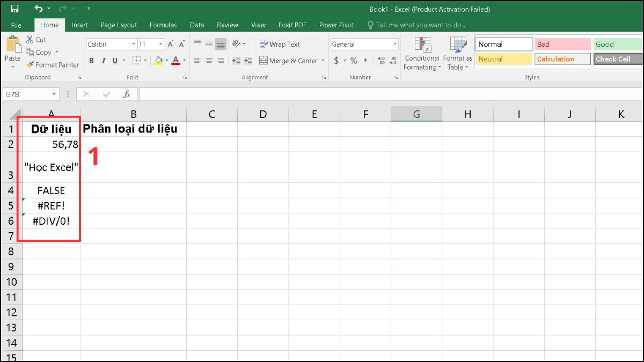Viewport: 644px width, 362px height.
Task: Click the Name Box showing G78
Action: point(27,94)
